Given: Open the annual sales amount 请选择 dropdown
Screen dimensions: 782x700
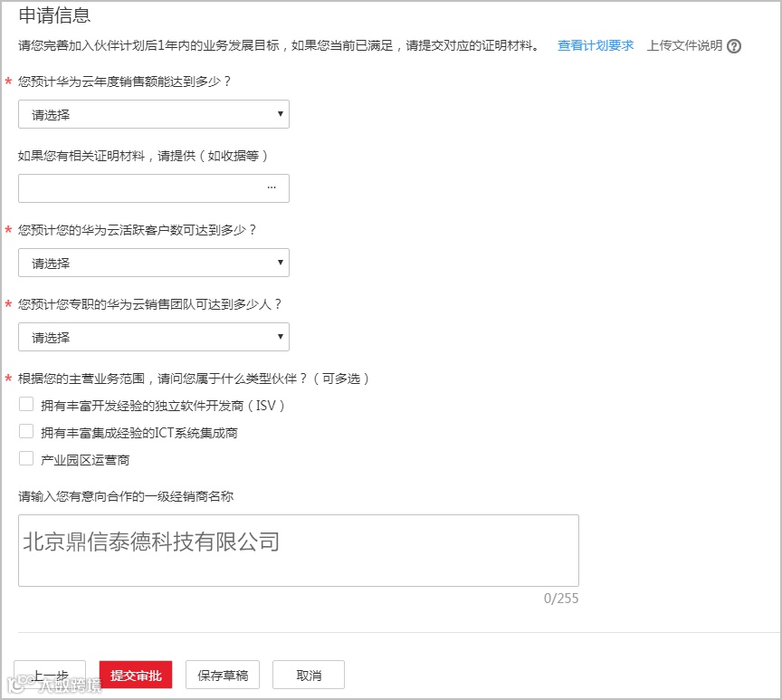Looking at the screenshot, I should (154, 114).
